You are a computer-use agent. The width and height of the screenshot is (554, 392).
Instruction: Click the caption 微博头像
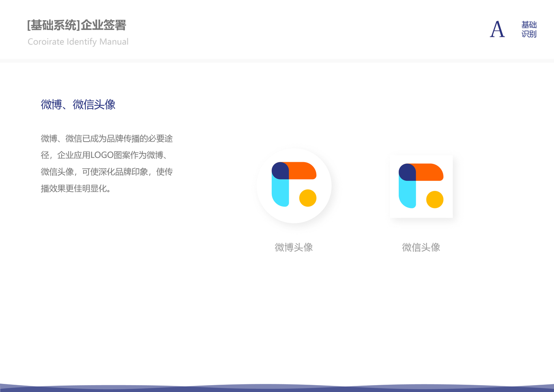(294, 247)
